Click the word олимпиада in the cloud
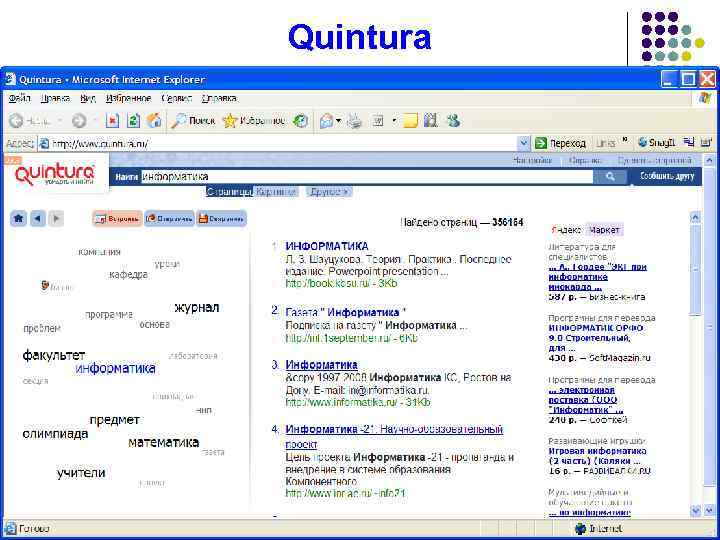 [55, 433]
